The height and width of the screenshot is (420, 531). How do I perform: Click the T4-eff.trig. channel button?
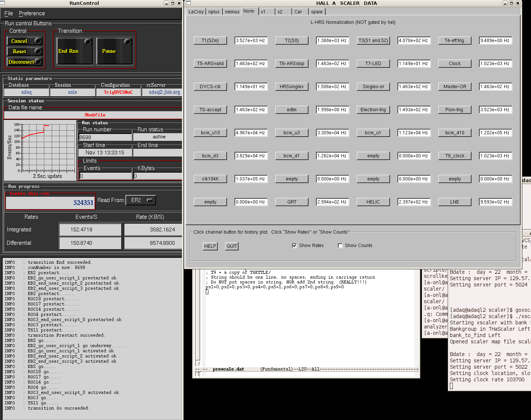click(x=455, y=41)
